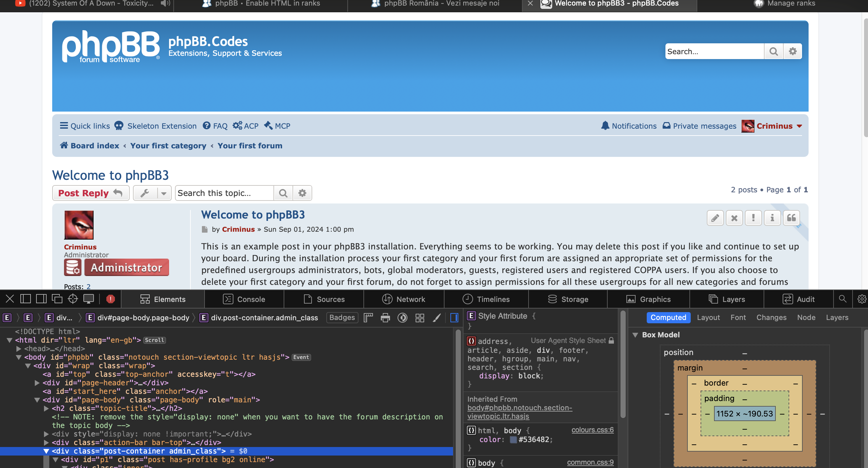The height and width of the screenshot is (468, 868).
Task: Toggle the Badges button in DOM toolbar
Action: click(x=342, y=317)
